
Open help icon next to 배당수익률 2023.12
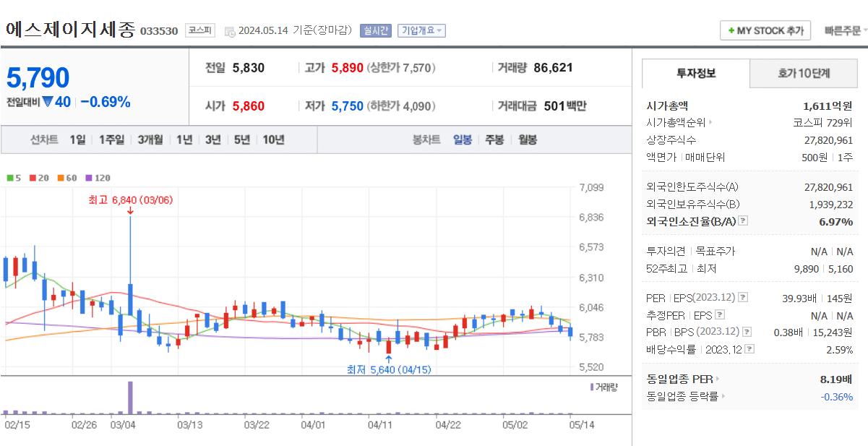[749, 349]
